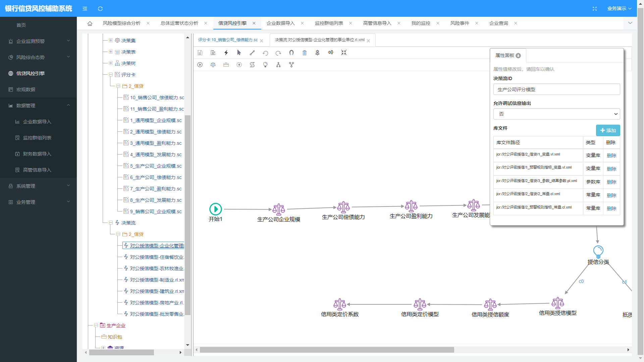Toggle the sidebar collapse hamburger icon
Viewport: 644px width, 362px height.
coord(85,8)
